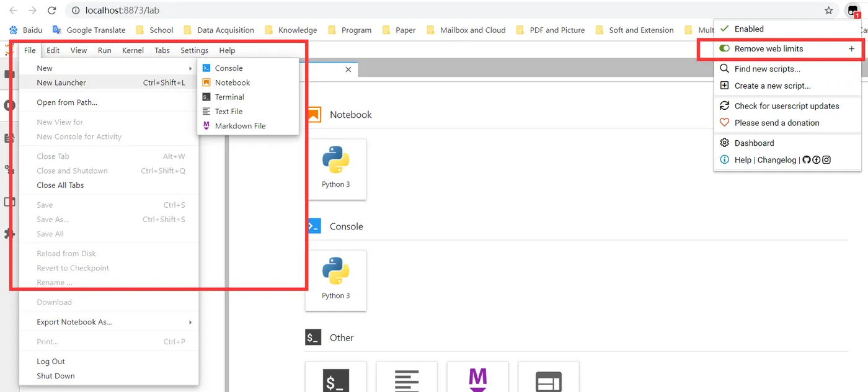Click the Terminal icon in New submenu
The width and height of the screenshot is (868, 392).
click(x=206, y=97)
